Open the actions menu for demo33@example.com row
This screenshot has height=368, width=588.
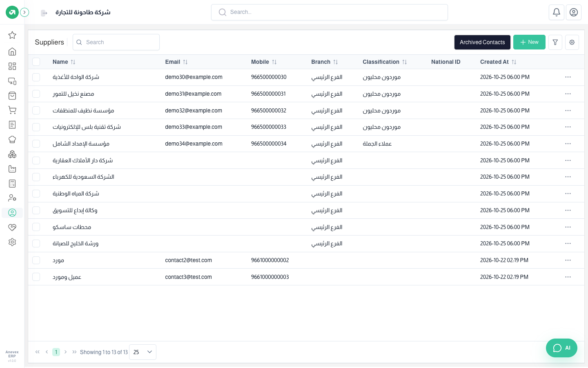(568, 127)
